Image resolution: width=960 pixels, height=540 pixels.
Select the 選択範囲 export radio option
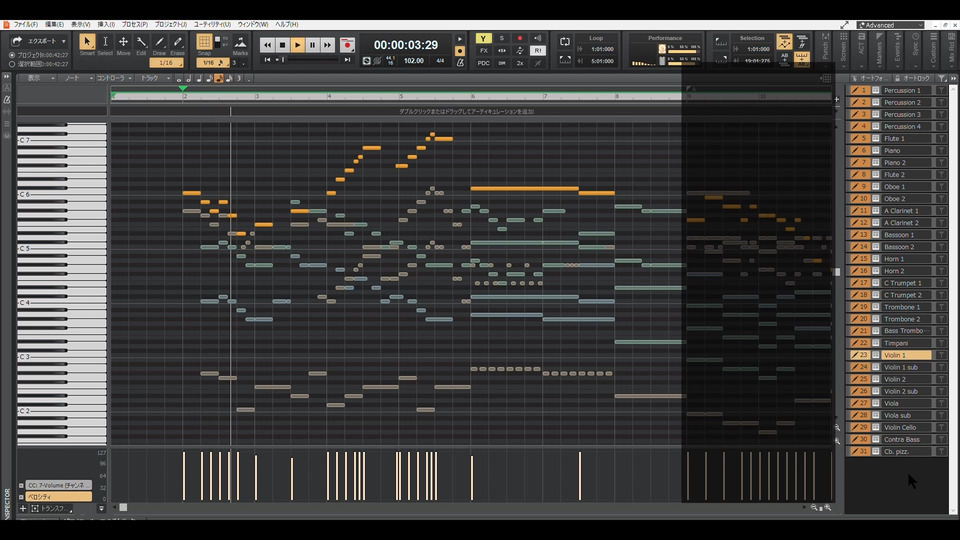pos(11,63)
